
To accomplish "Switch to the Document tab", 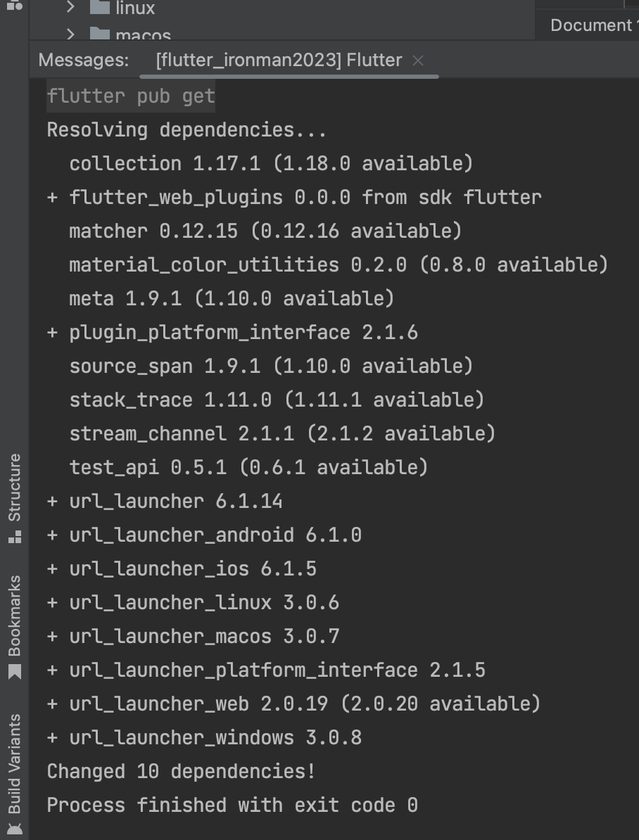I will tap(592, 25).
